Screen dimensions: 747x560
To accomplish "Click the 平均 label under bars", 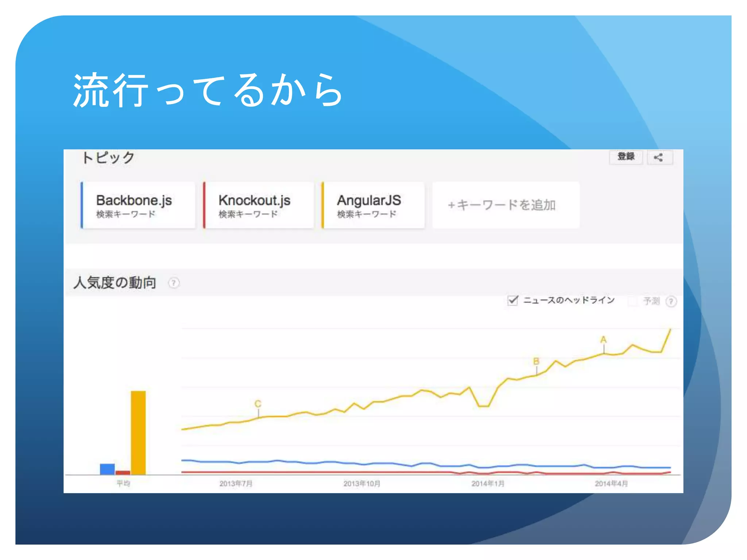I will (x=123, y=483).
